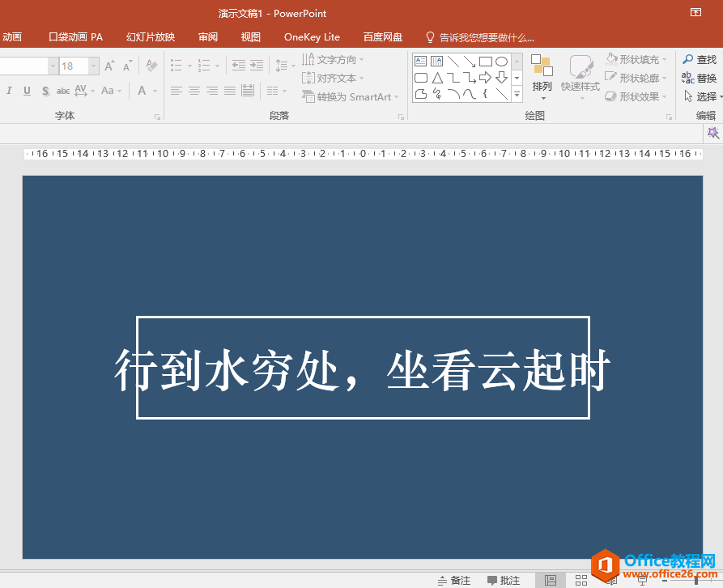
Task: Click the increase indent icon
Action: coord(256,66)
